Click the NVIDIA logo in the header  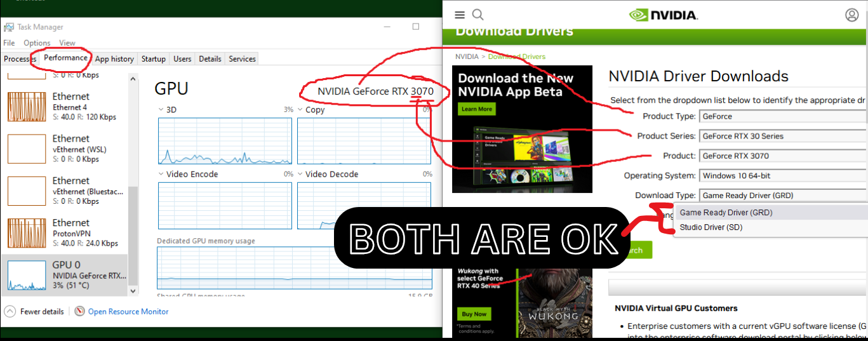[663, 15]
